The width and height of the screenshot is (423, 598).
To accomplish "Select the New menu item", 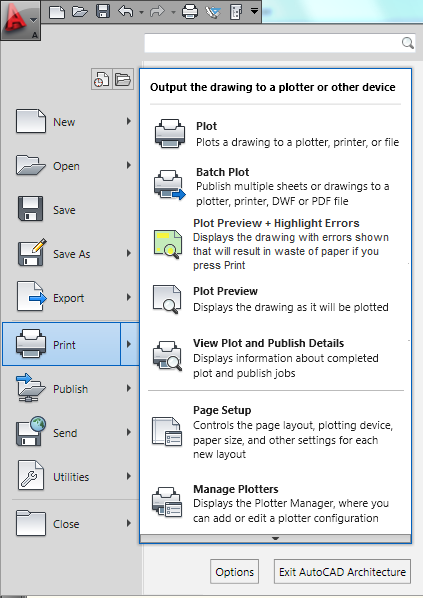I will pyautogui.click(x=64, y=122).
